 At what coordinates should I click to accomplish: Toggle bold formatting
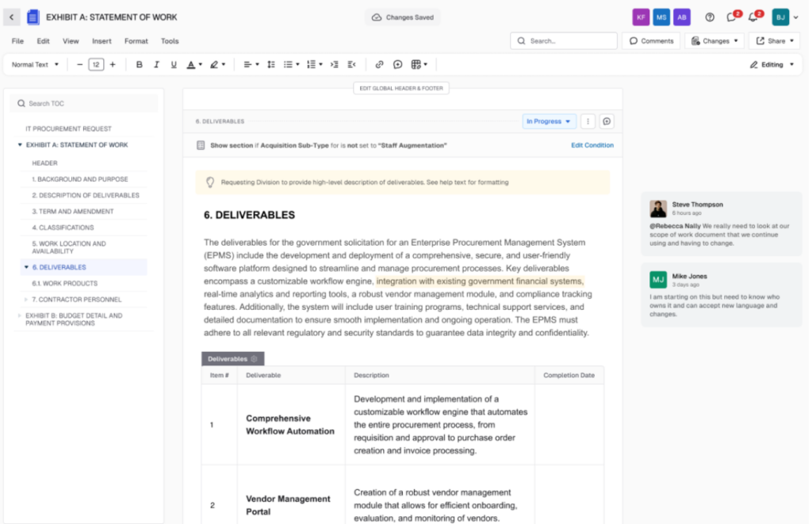pos(140,64)
